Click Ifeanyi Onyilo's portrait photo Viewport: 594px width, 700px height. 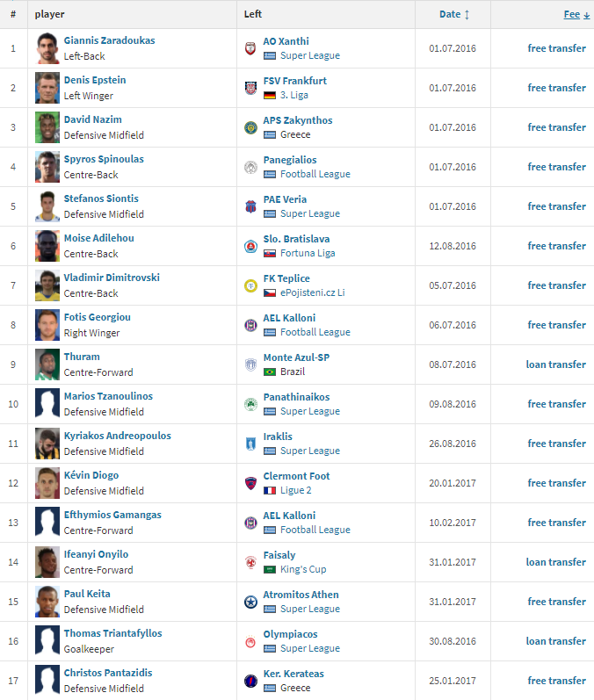47,562
